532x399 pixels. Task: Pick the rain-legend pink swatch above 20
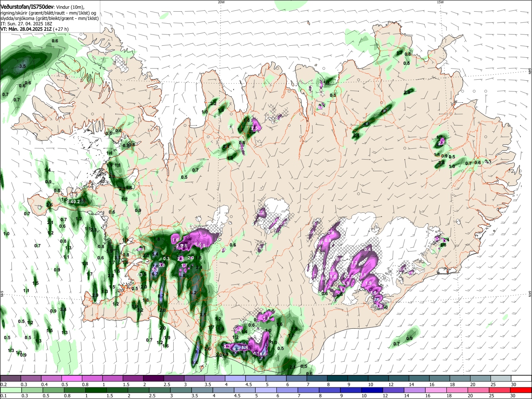[x=479, y=390]
